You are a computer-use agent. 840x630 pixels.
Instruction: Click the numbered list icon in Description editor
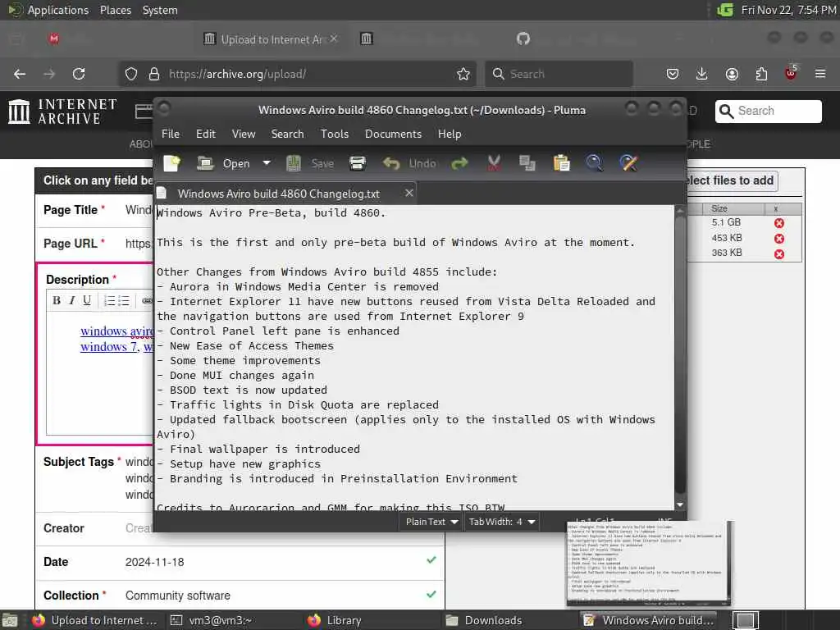click(109, 300)
